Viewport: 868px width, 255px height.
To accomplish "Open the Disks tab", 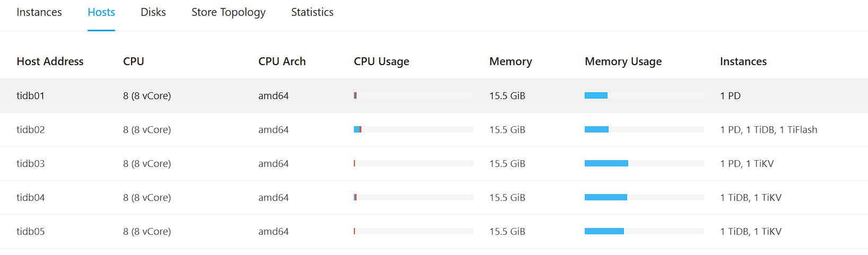I will point(153,12).
